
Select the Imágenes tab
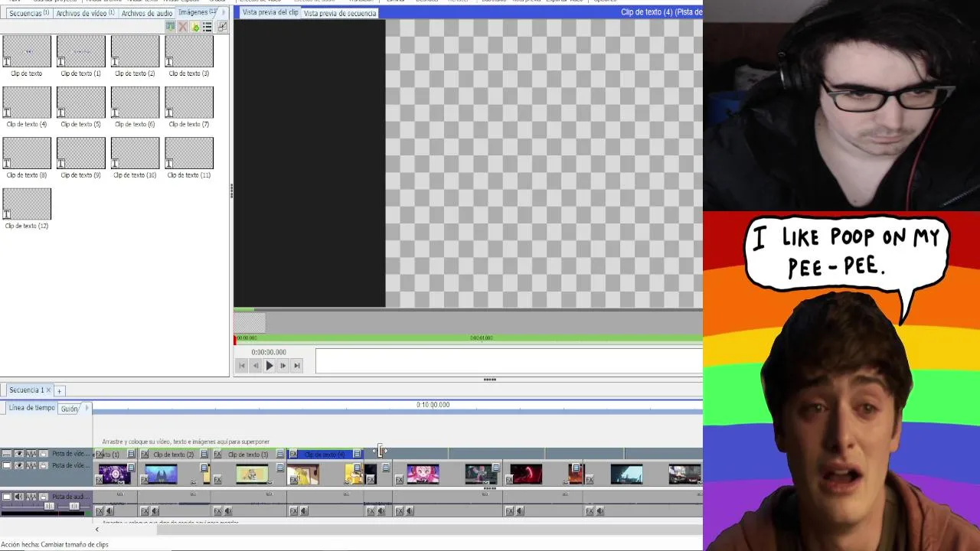(197, 12)
